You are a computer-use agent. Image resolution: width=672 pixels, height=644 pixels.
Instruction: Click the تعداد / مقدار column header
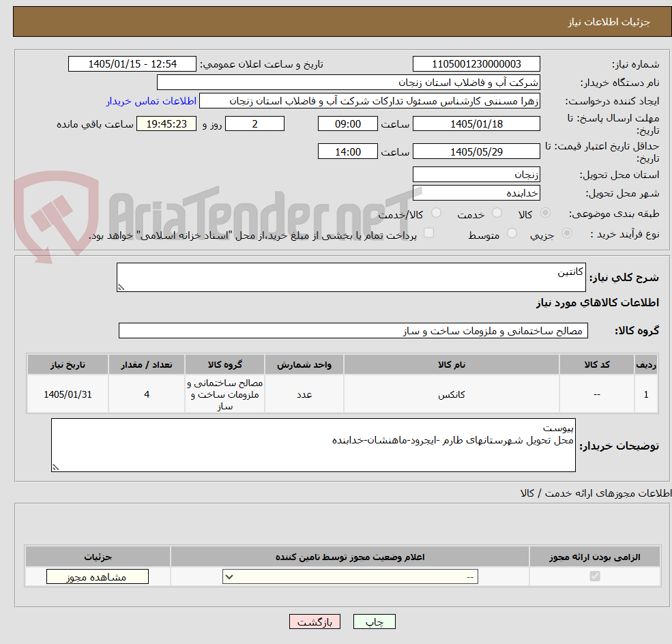coord(147,364)
